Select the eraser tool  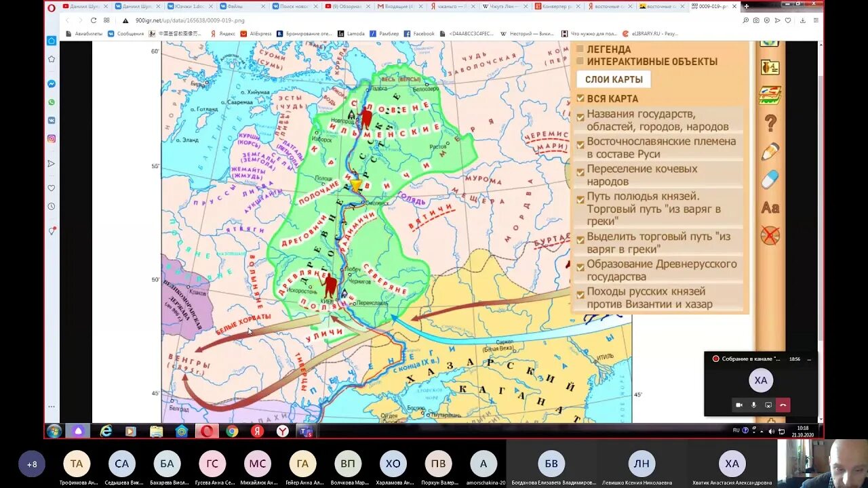coord(770,180)
